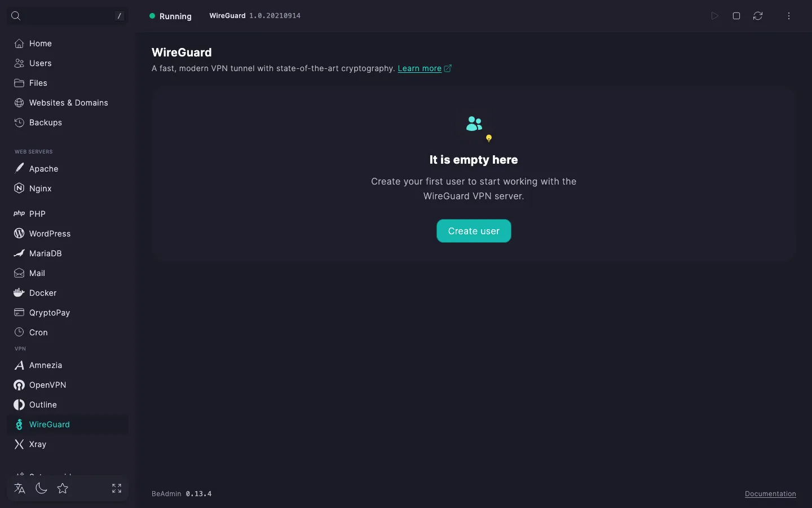Open Docker section
This screenshot has width=812, height=508.
click(x=68, y=293)
